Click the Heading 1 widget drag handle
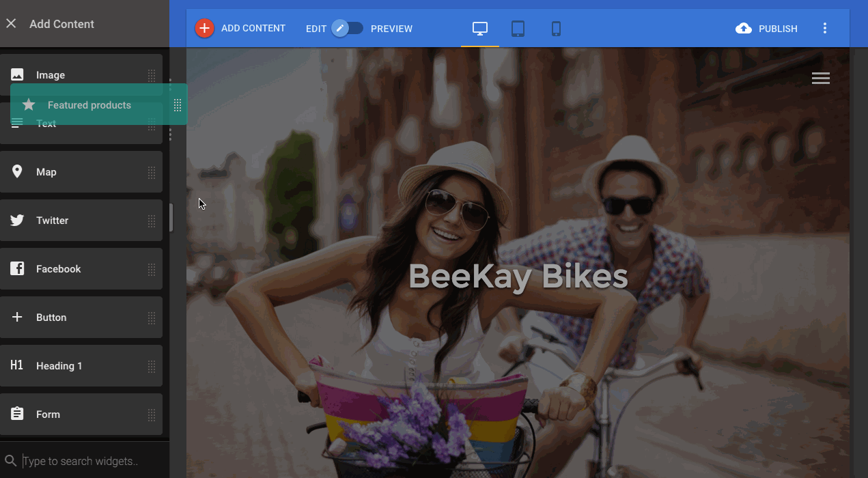 (x=152, y=366)
